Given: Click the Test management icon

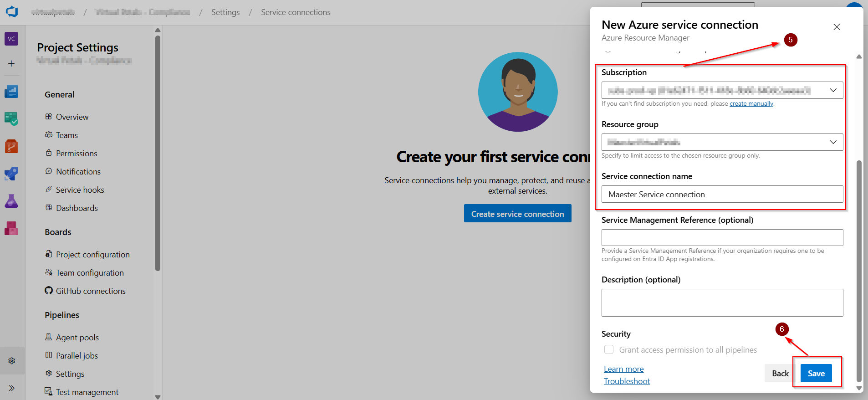Looking at the screenshot, I should coord(48,391).
